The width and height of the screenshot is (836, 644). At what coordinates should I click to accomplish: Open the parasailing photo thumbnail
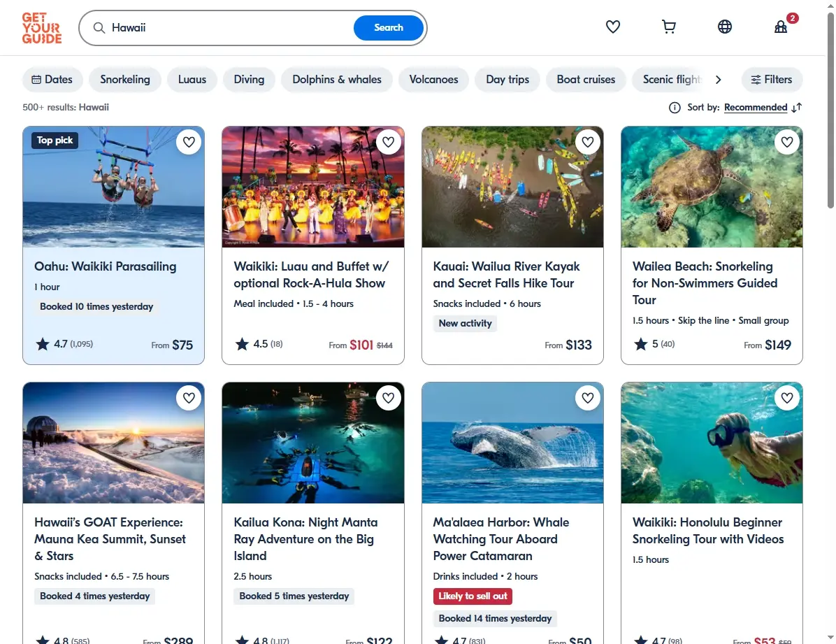(x=113, y=187)
